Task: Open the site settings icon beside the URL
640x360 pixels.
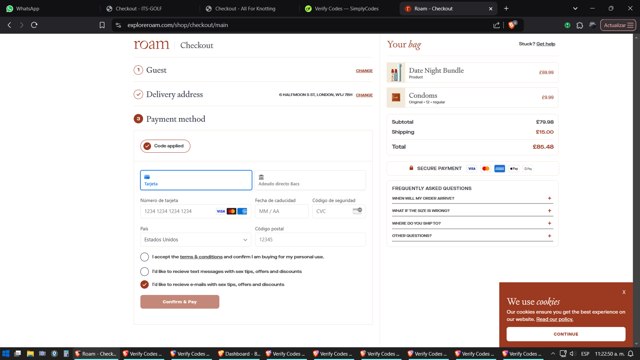Action: (x=118, y=25)
